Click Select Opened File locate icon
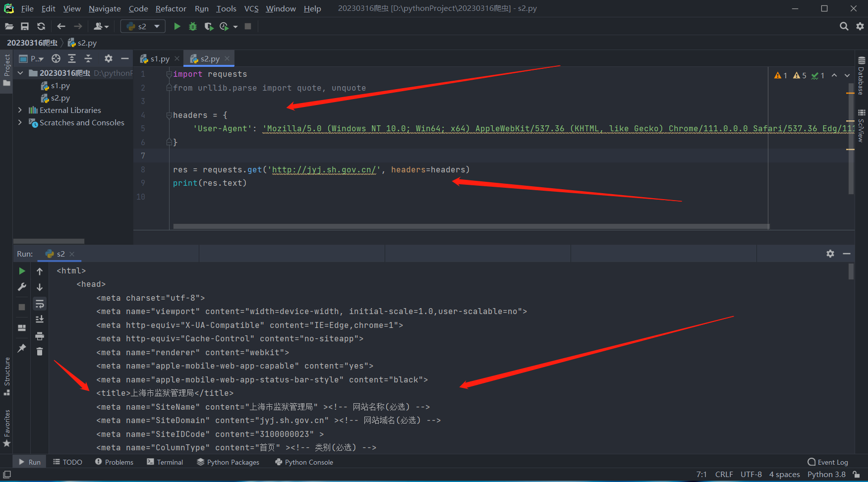The width and height of the screenshot is (868, 482). pos(56,58)
